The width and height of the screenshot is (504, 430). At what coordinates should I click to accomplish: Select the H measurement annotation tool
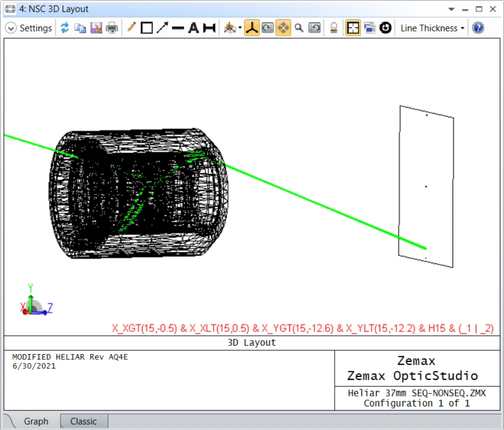pos(209,28)
